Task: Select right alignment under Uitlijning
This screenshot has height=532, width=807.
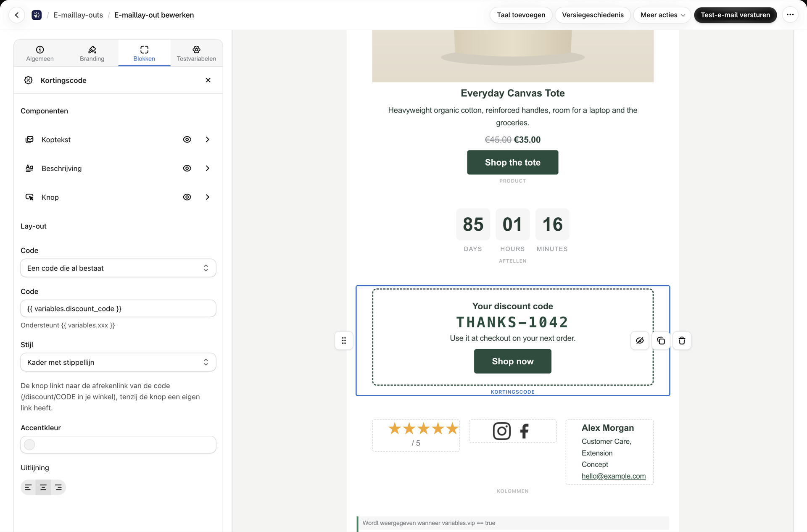Action: 58,487
